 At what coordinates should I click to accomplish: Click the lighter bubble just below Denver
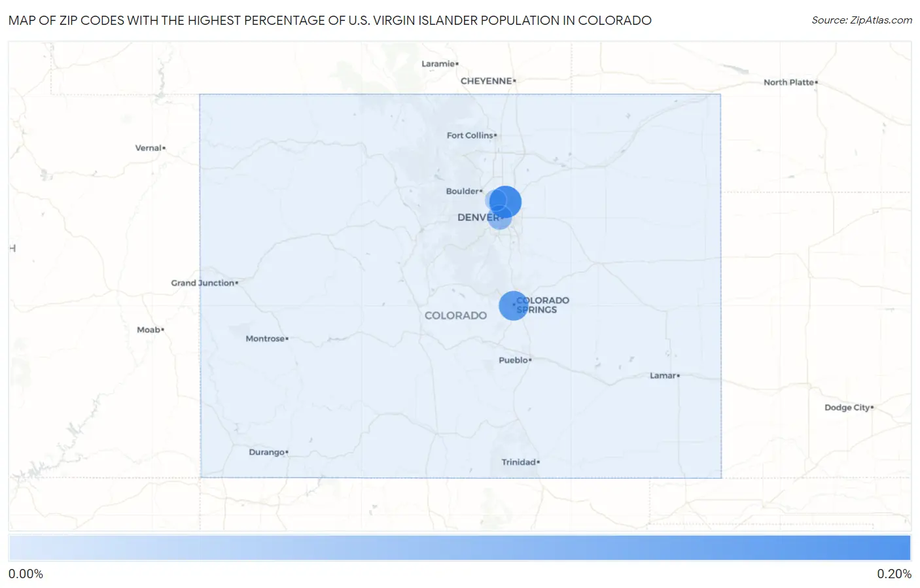click(500, 218)
